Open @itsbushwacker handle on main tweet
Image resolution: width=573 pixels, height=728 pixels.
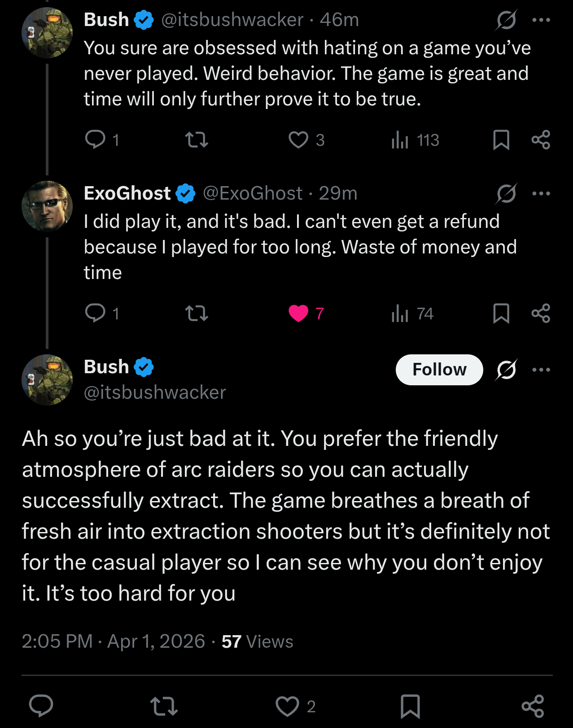tap(155, 392)
